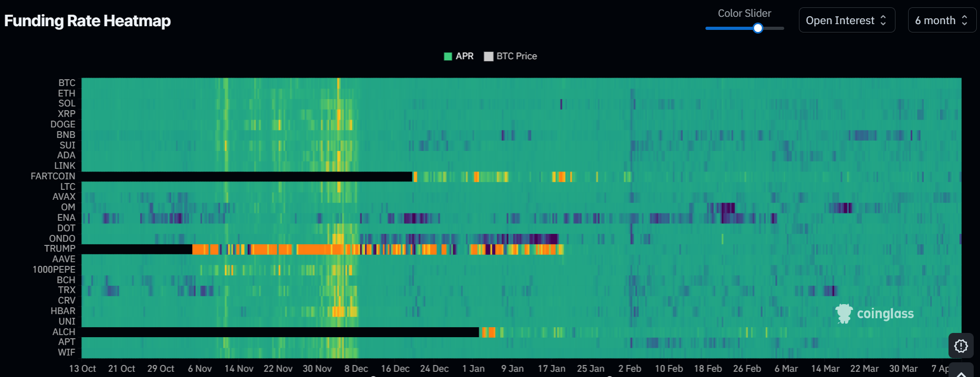Image resolution: width=980 pixels, height=377 pixels.
Task: Click the ALCH row label
Action: click(x=64, y=332)
